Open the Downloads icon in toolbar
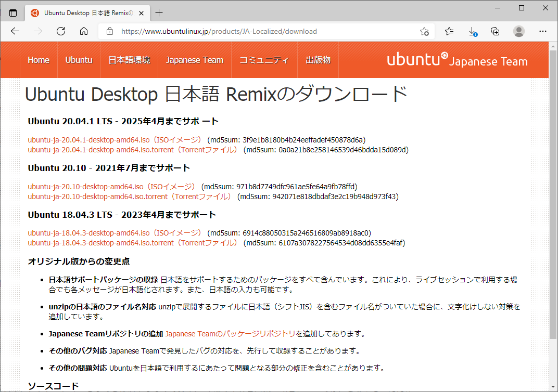The height and width of the screenshot is (392, 558). 472,31
